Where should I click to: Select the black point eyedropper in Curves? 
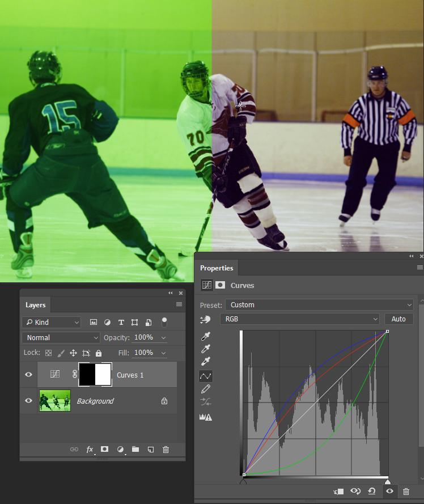206,336
